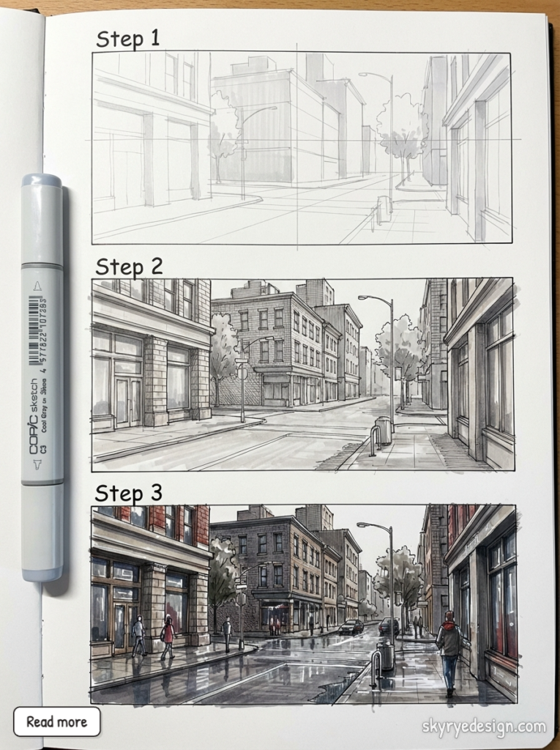560x750 pixels.
Task: Click the "Step 3" heading text
Action: 129,493
